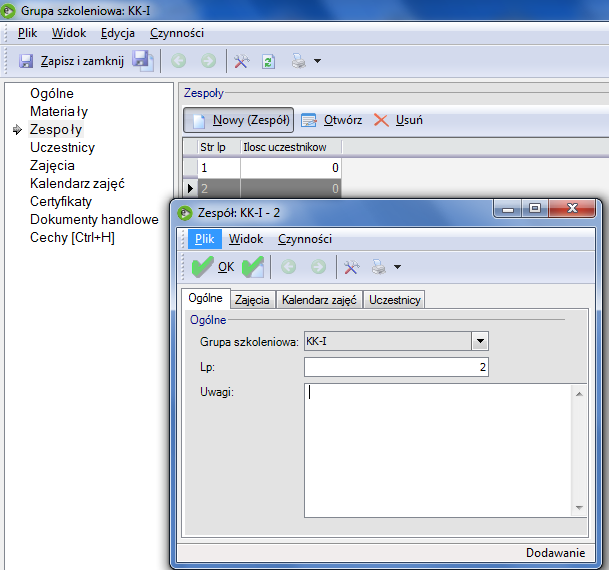Click the Nowy (Zespół) button

point(238,120)
